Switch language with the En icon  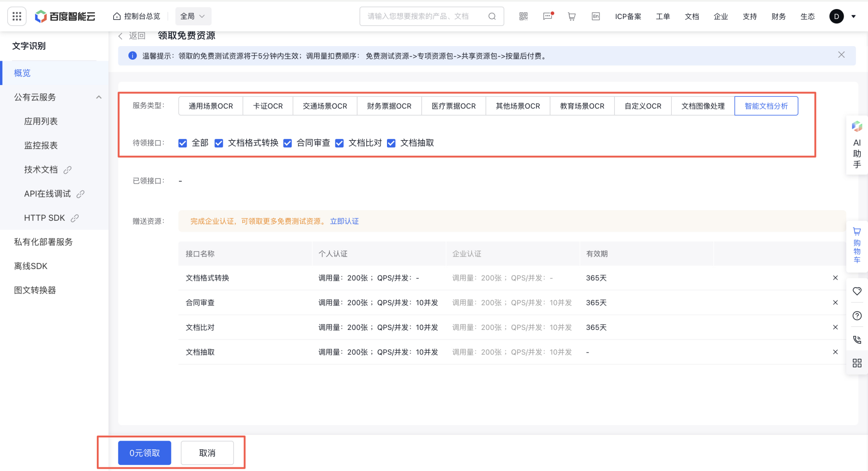coord(596,16)
